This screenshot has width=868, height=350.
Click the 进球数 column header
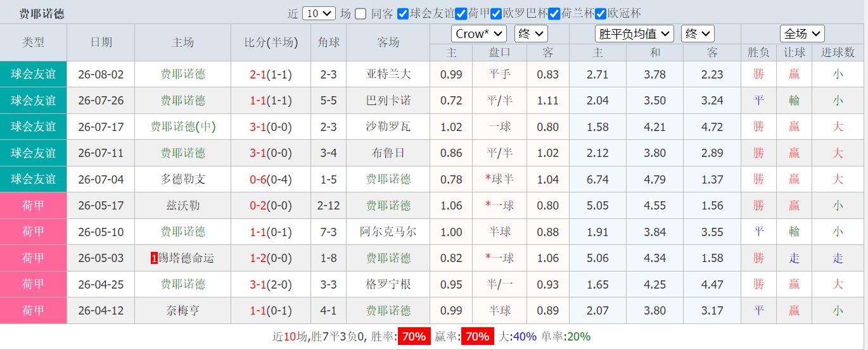(838, 53)
